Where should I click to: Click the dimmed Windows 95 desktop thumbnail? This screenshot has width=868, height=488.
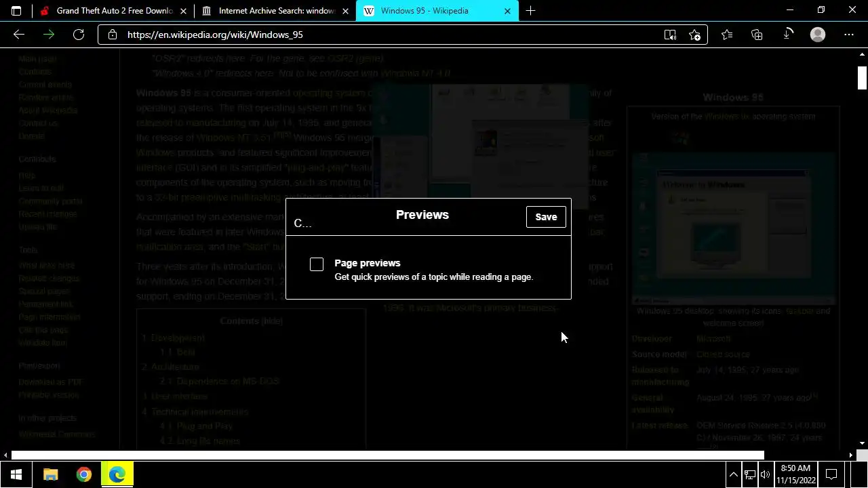(733, 229)
